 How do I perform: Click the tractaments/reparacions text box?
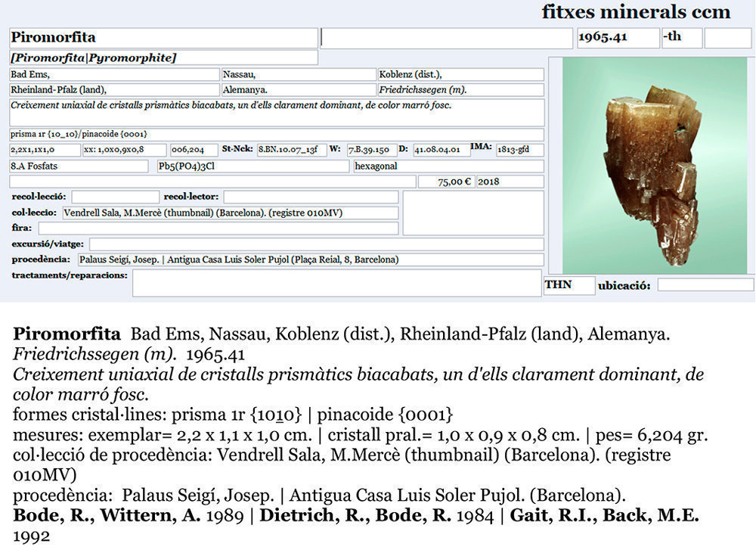coord(336,283)
